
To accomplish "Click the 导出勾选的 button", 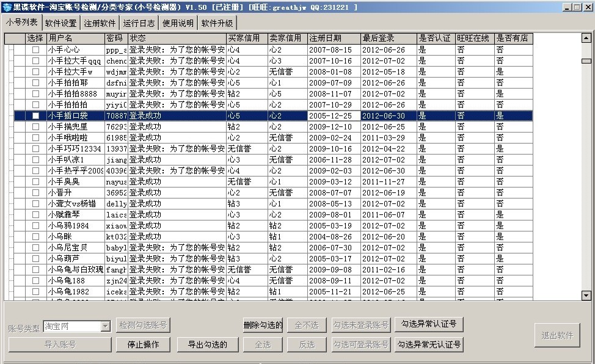I will click(x=208, y=344).
